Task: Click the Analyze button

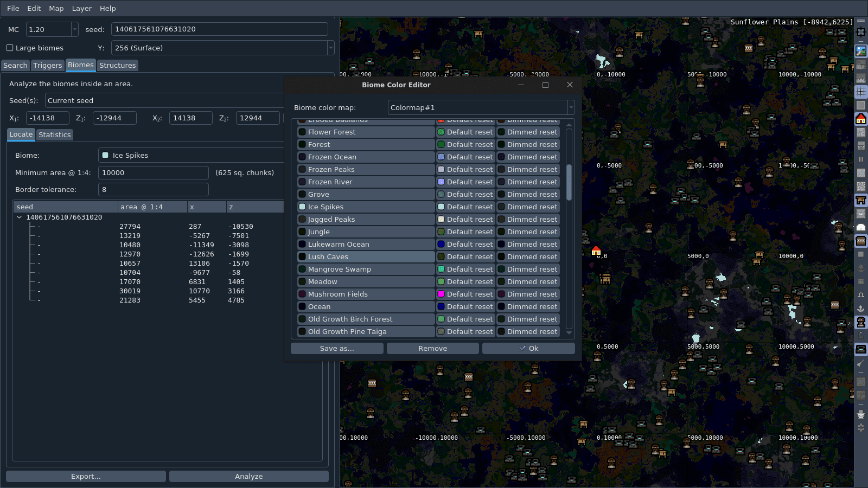Action: click(x=249, y=476)
